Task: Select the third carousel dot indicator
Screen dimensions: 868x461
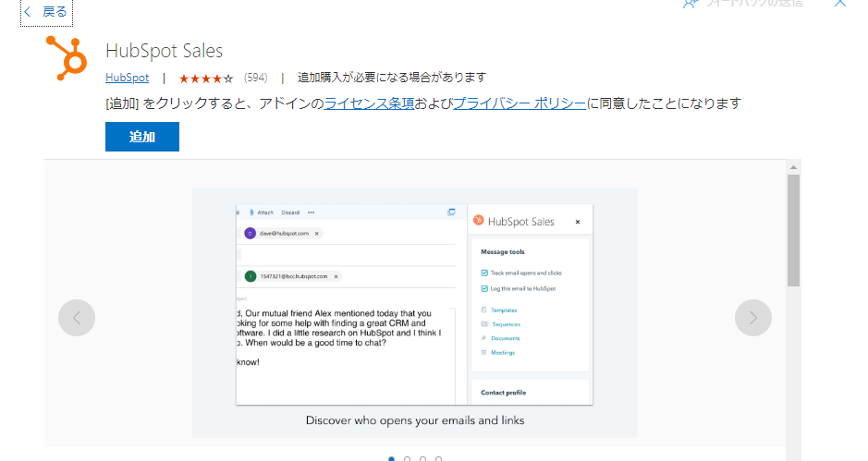Action: tap(423, 459)
